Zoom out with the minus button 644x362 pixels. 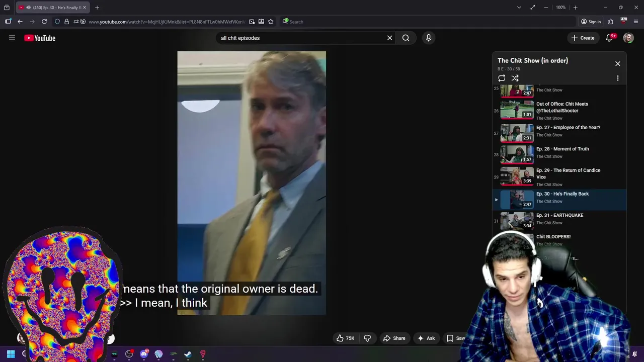tap(546, 8)
